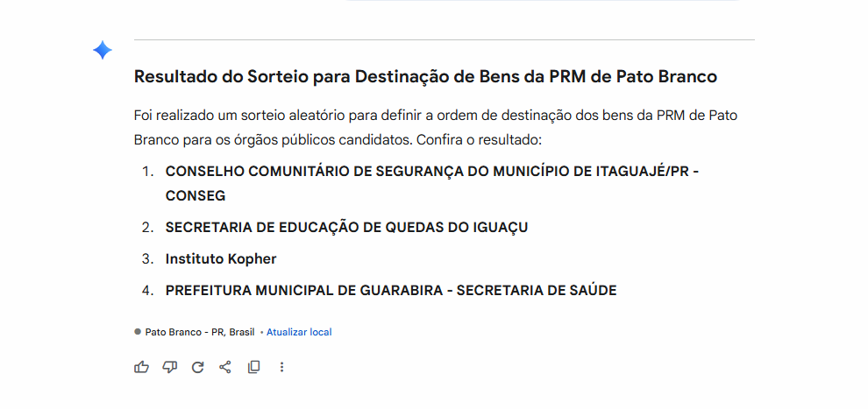Click the CONSELHO COMUNITÁRIO DE SEGURANÇA list item
This screenshot has width=868, height=409.
point(431,172)
